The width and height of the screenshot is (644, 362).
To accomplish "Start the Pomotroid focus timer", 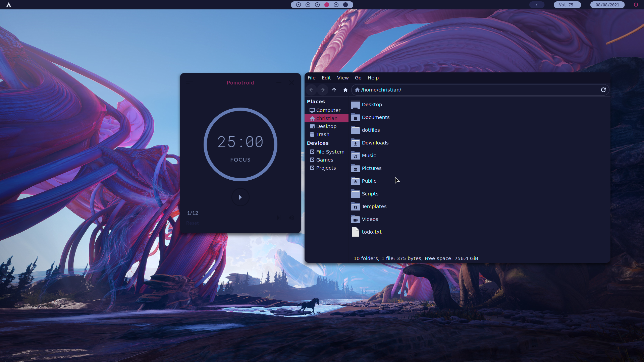I will pos(240,197).
